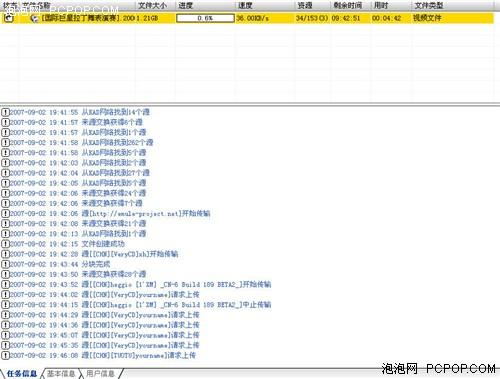The height and width of the screenshot is (379, 500).
Task: Click the resource count 34/153(3)
Action: pos(312,18)
